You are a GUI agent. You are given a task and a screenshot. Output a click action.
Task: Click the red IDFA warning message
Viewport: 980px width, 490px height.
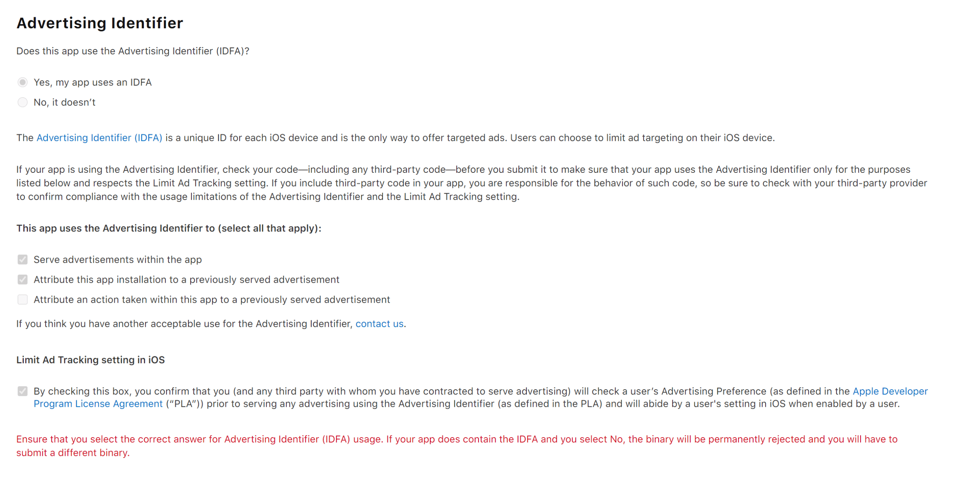coord(456,439)
